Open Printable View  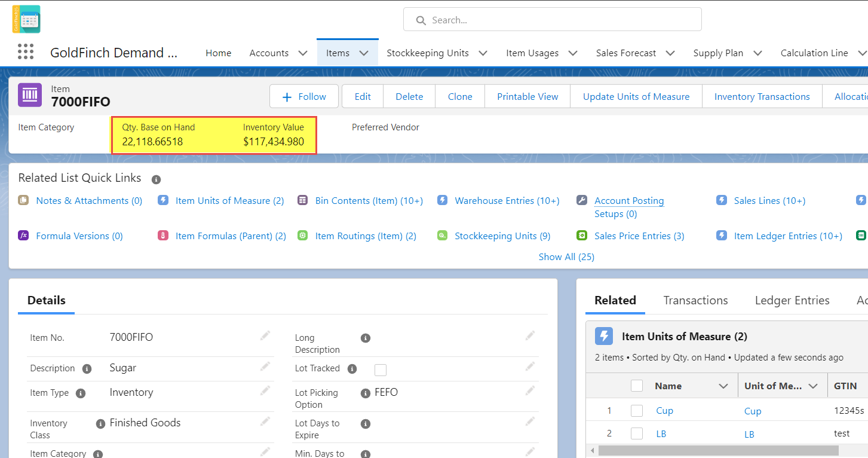click(x=527, y=96)
